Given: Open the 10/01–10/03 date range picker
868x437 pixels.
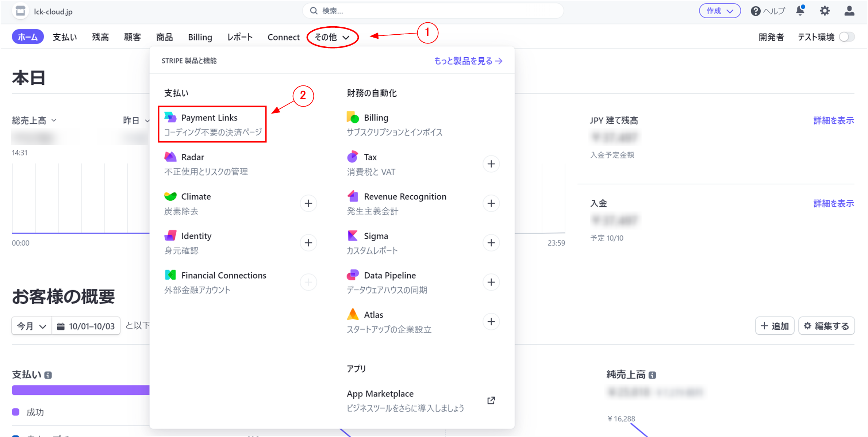Looking at the screenshot, I should point(86,326).
